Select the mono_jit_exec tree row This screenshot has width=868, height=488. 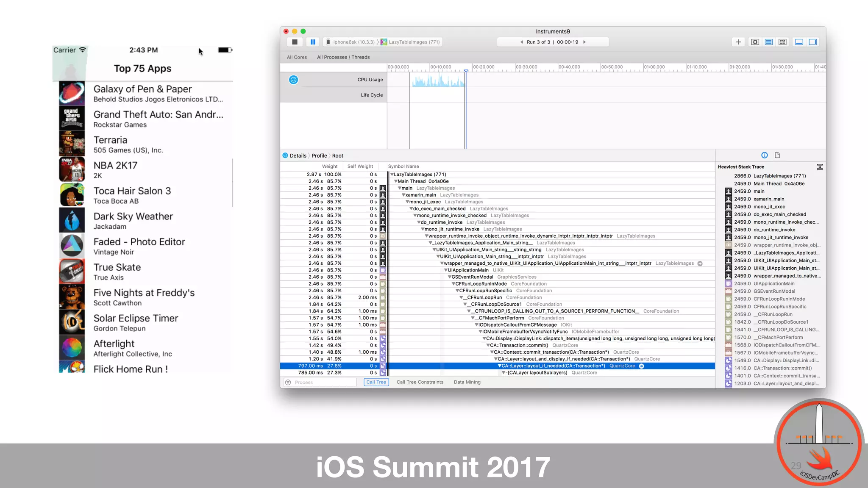pos(497,202)
